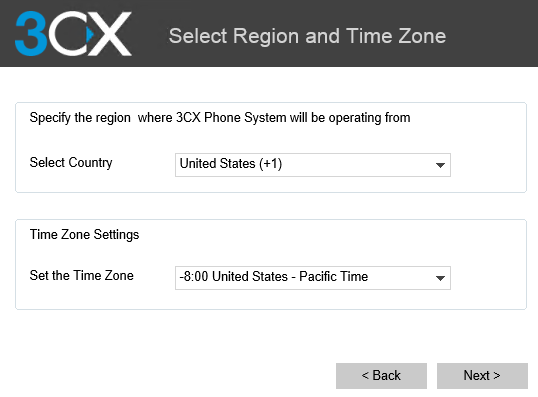
Task: Expand the Select Country dropdown arrow
Action: 440,165
